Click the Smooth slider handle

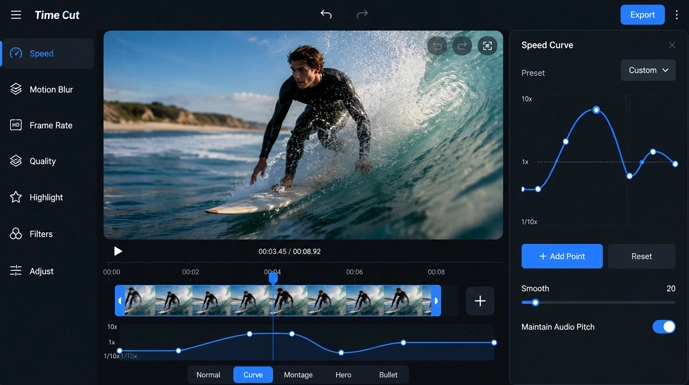tap(535, 302)
